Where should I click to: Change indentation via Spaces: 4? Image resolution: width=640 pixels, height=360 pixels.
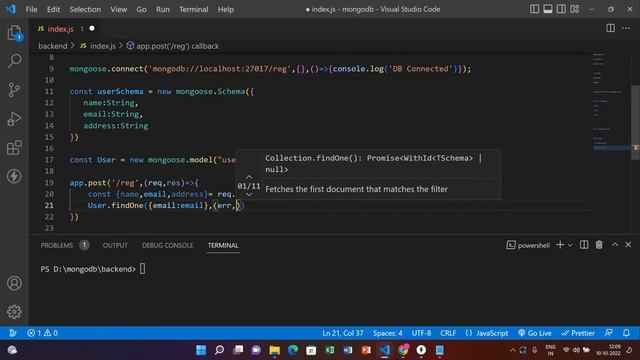387,333
